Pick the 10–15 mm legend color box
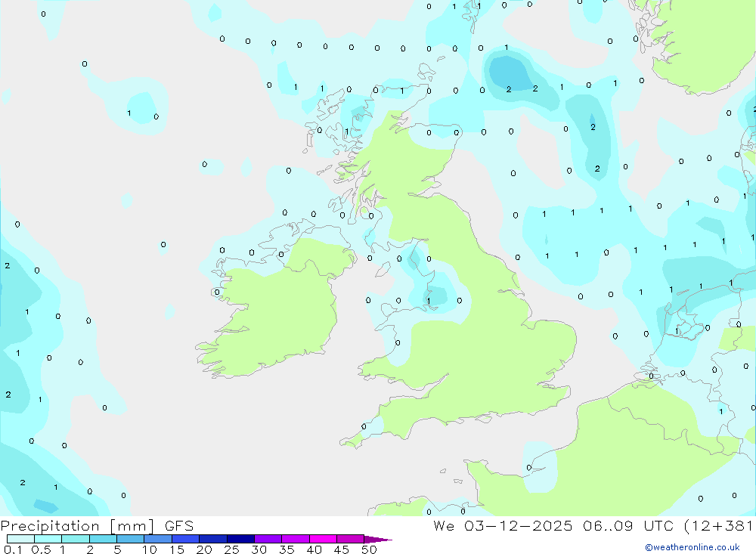The image size is (756, 554). click(x=158, y=539)
